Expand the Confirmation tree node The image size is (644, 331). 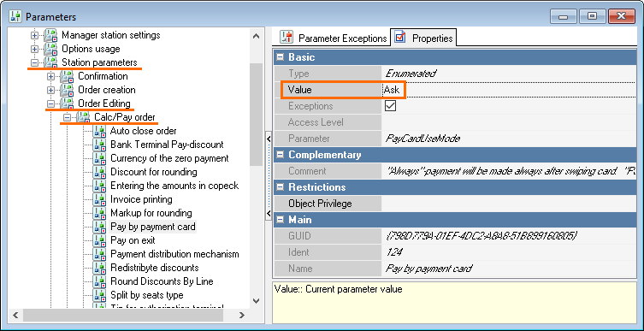(x=50, y=77)
